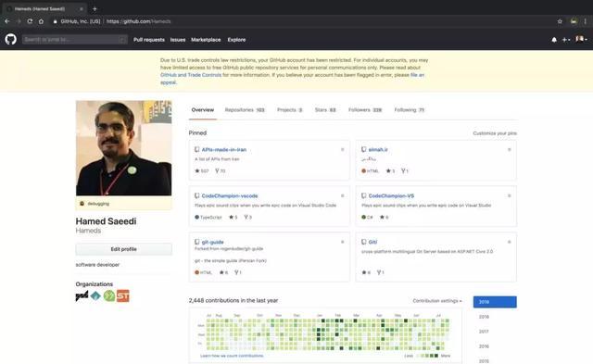The image size is (593, 364).
Task: Select Pull requests in header
Action: point(149,40)
